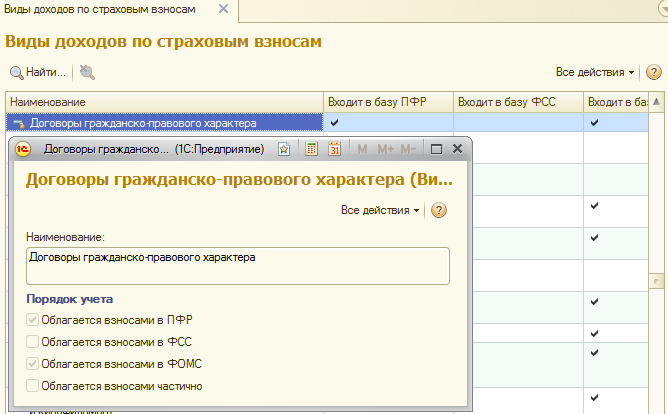
Task: Click the M- memory subtract button
Action: (408, 149)
